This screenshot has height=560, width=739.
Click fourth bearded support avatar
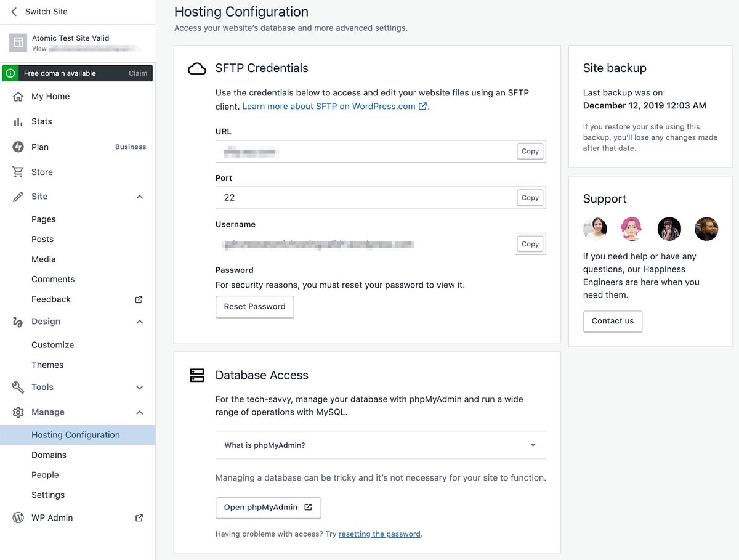706,229
